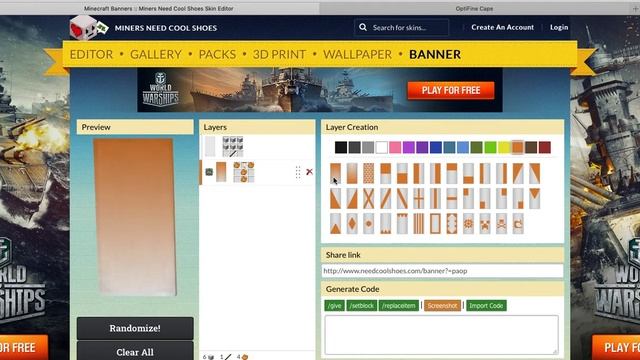Select the right half filled pattern

tap(436, 173)
